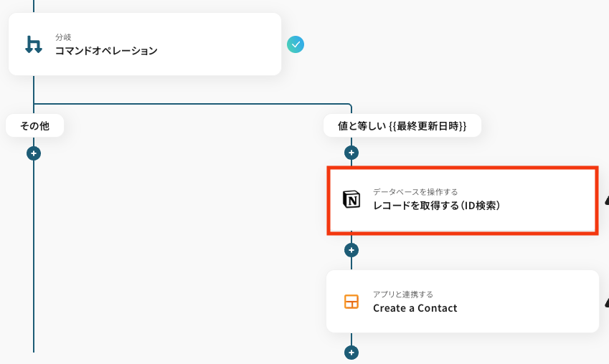Click the branch icon on コマンドオペレーション card
The height and width of the screenshot is (364, 609).
point(34,44)
